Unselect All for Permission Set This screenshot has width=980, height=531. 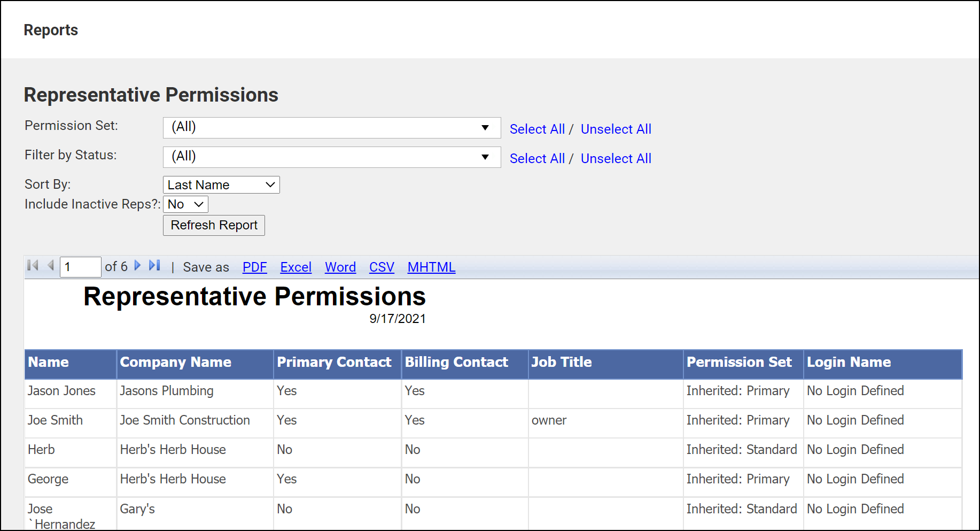point(616,129)
